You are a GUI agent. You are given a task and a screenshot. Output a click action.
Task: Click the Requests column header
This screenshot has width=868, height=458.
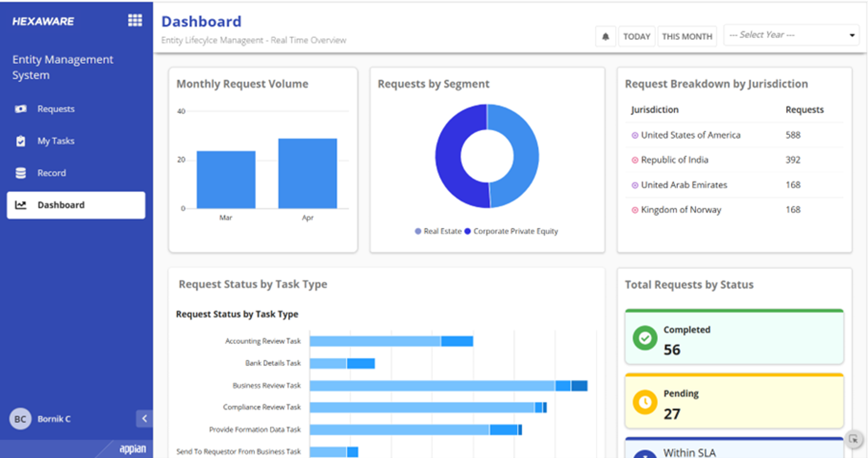(x=805, y=110)
